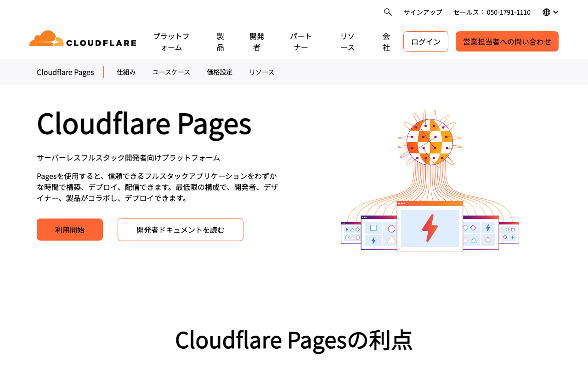
Task: View the 価格設定 page
Action: pos(220,72)
